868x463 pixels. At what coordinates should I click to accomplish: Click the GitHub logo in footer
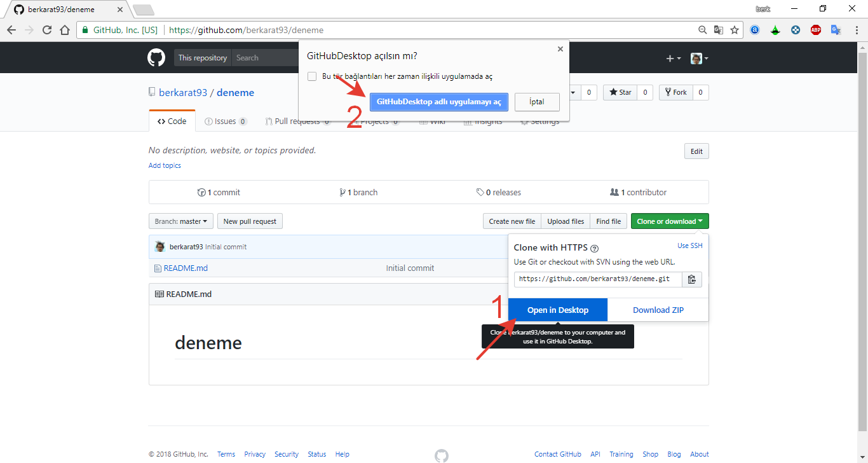coord(442,455)
